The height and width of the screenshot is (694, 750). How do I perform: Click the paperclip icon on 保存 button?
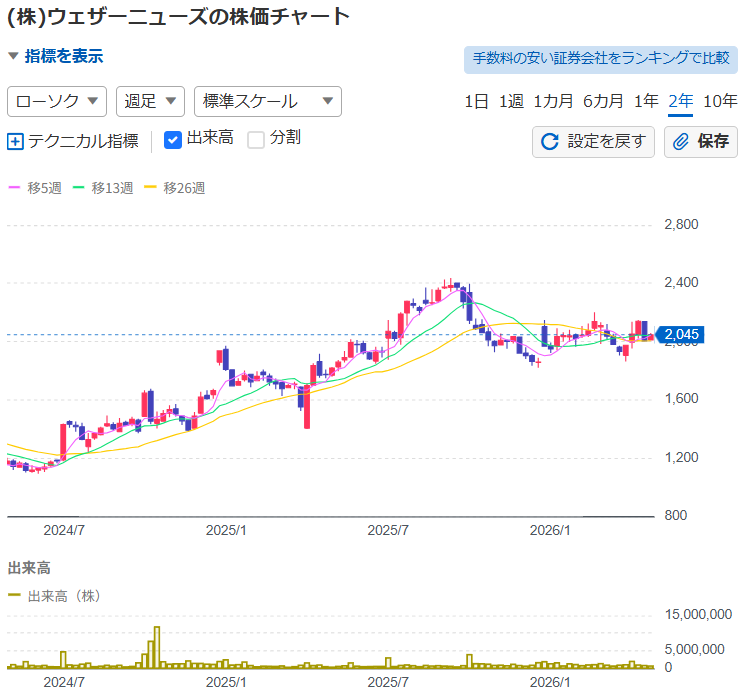[x=681, y=142]
